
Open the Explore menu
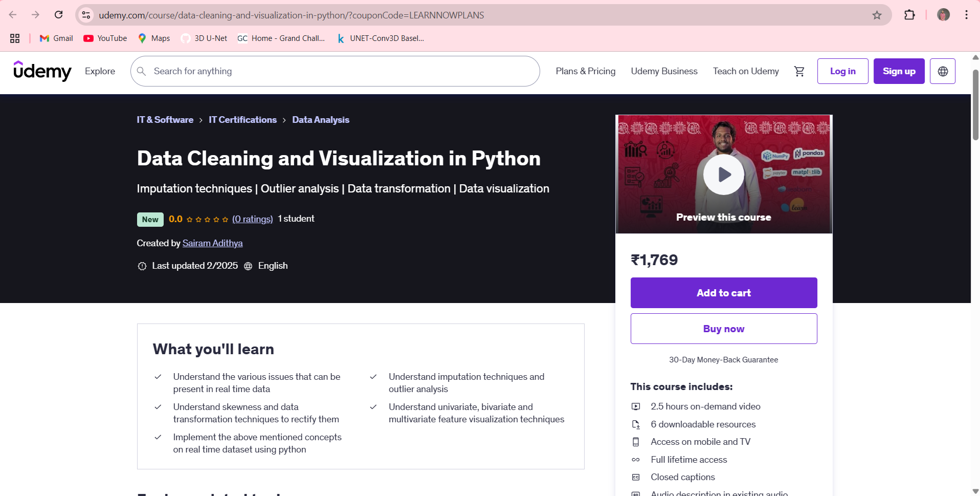(x=100, y=71)
